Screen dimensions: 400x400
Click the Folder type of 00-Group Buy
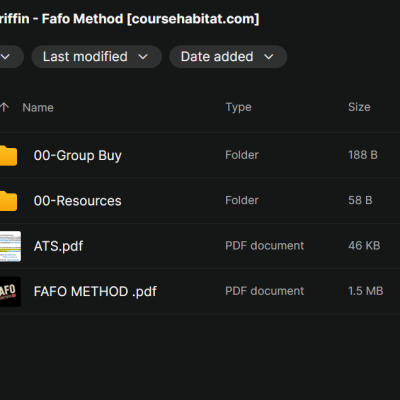[242, 155]
